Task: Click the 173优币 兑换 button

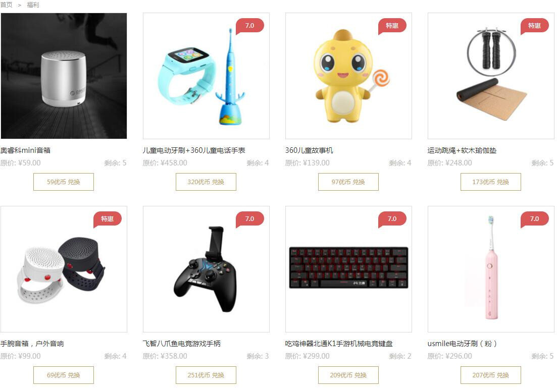Action: tap(491, 182)
